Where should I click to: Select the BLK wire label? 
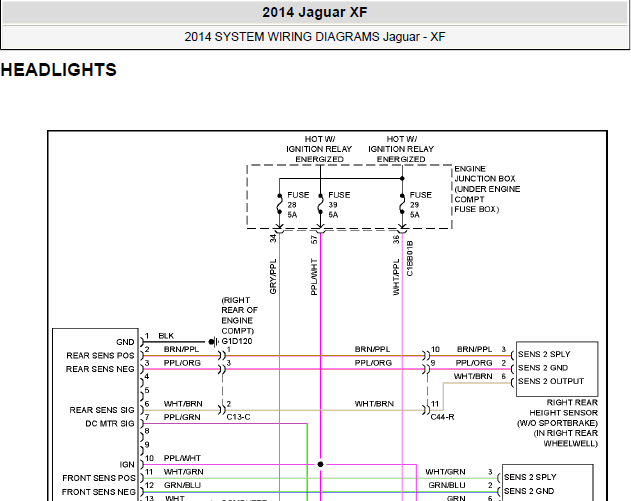pos(166,336)
